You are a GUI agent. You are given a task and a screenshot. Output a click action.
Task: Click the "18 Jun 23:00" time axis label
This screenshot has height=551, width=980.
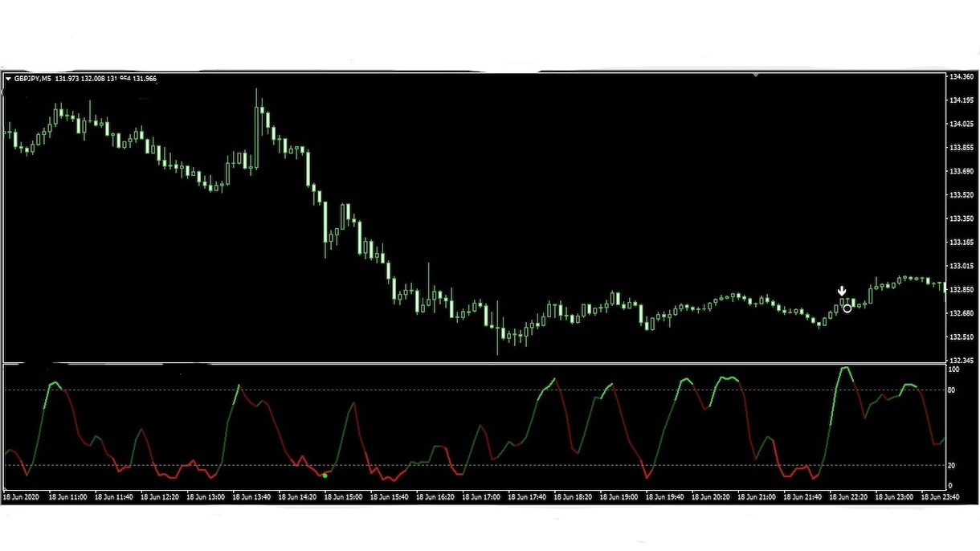click(894, 497)
